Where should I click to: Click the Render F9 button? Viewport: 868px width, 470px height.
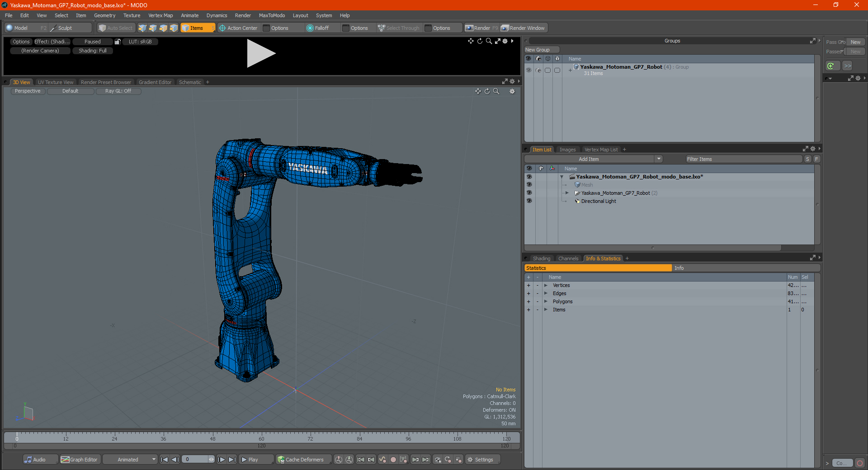pos(481,28)
